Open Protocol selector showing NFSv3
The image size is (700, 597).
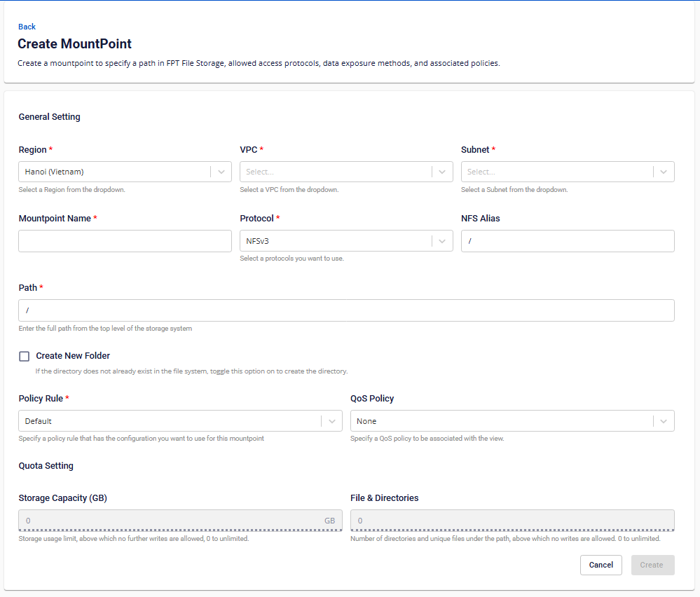click(335, 241)
